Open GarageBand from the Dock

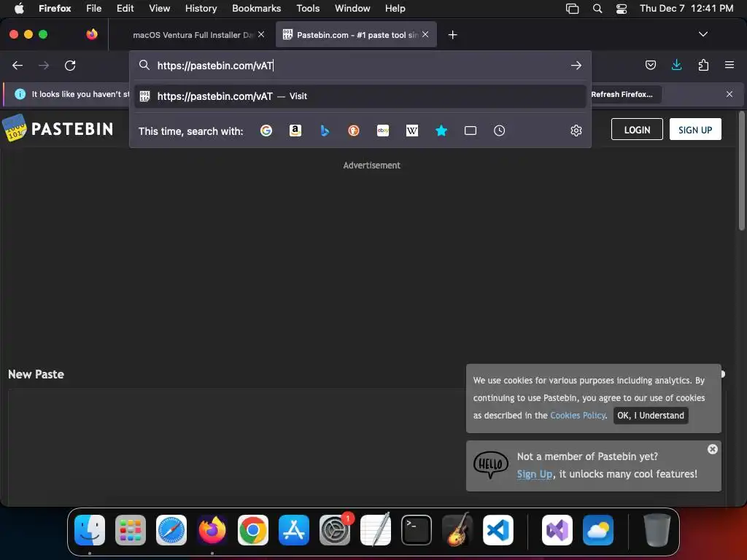[457, 530]
